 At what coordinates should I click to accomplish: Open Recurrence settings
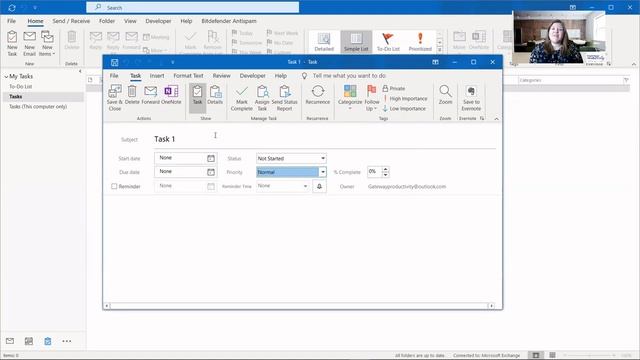point(318,95)
